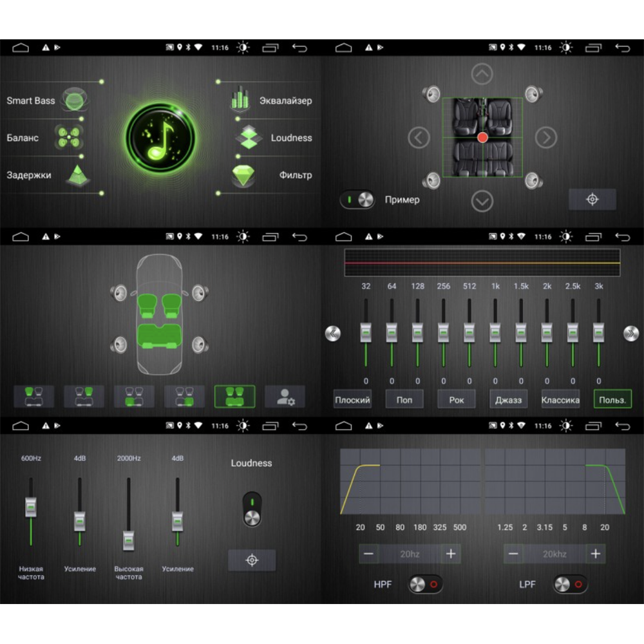Click the front-left speaker beside the car outline
This screenshot has width=644, height=644.
click(x=118, y=293)
